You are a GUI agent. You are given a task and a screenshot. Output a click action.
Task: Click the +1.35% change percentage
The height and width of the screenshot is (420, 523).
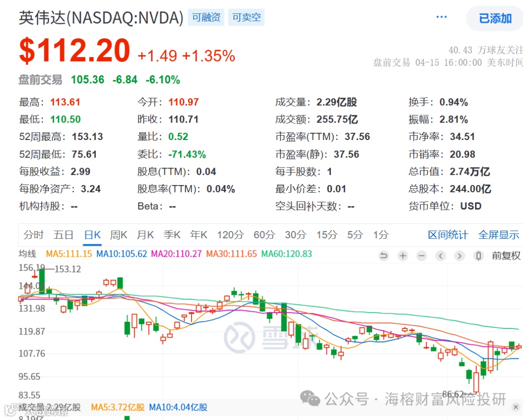coord(208,56)
